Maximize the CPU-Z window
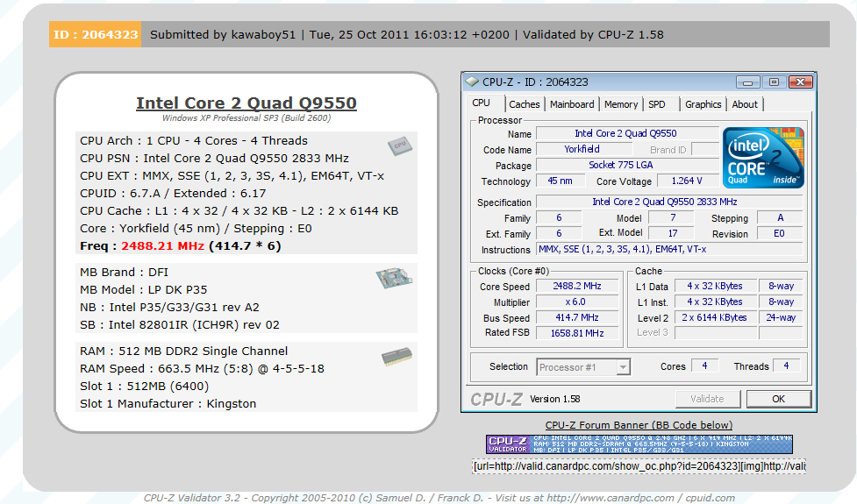This screenshot has height=504, width=857. tap(774, 82)
